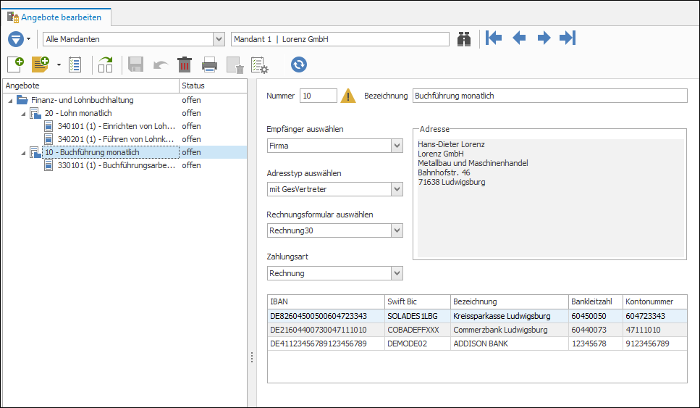Click Bankleitzahl 60450050 cell
This screenshot has width=700, height=408.
point(595,316)
